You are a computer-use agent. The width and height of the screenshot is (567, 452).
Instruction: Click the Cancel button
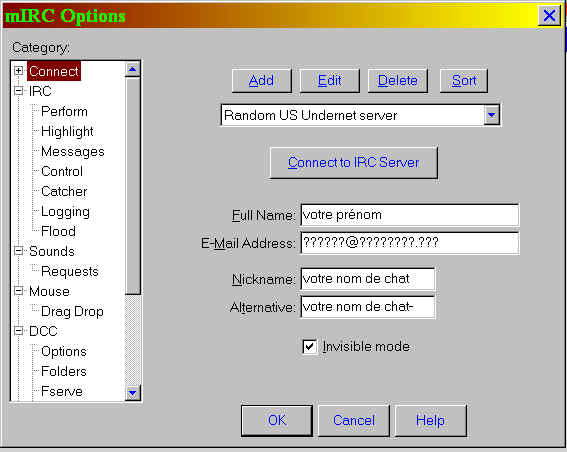click(x=354, y=421)
